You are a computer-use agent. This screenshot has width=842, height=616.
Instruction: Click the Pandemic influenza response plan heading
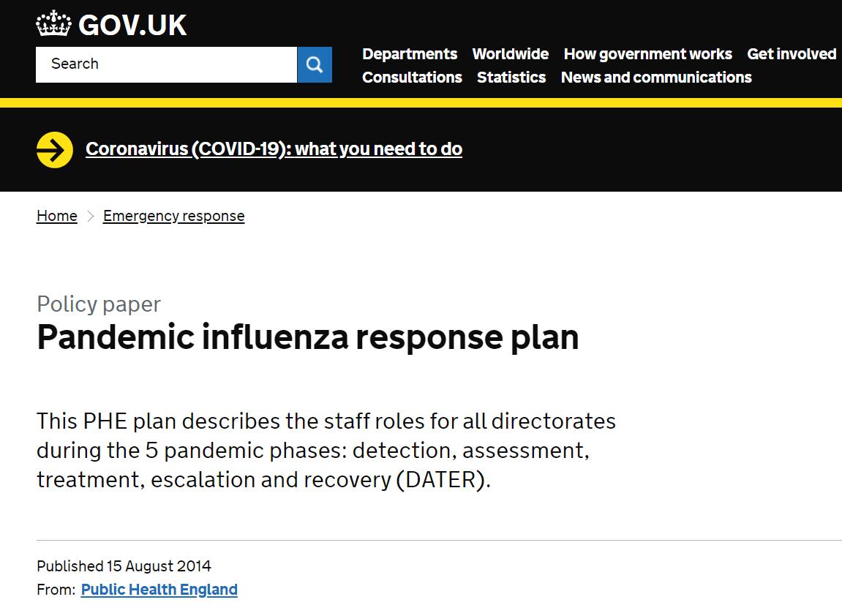[307, 337]
